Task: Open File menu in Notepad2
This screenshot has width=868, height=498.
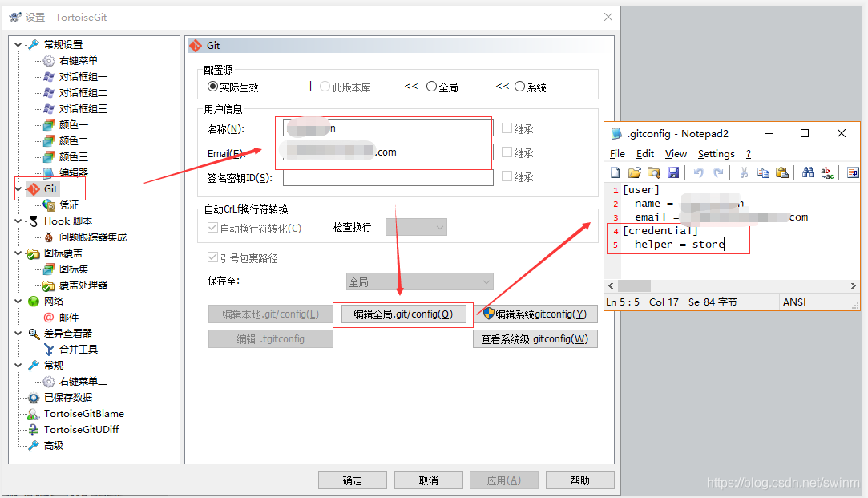Action: [617, 154]
